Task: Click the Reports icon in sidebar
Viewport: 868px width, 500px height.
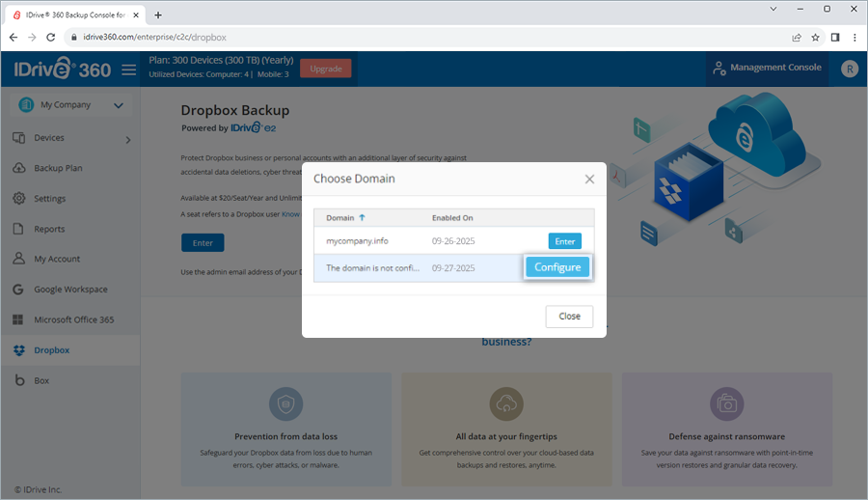Action: point(18,230)
